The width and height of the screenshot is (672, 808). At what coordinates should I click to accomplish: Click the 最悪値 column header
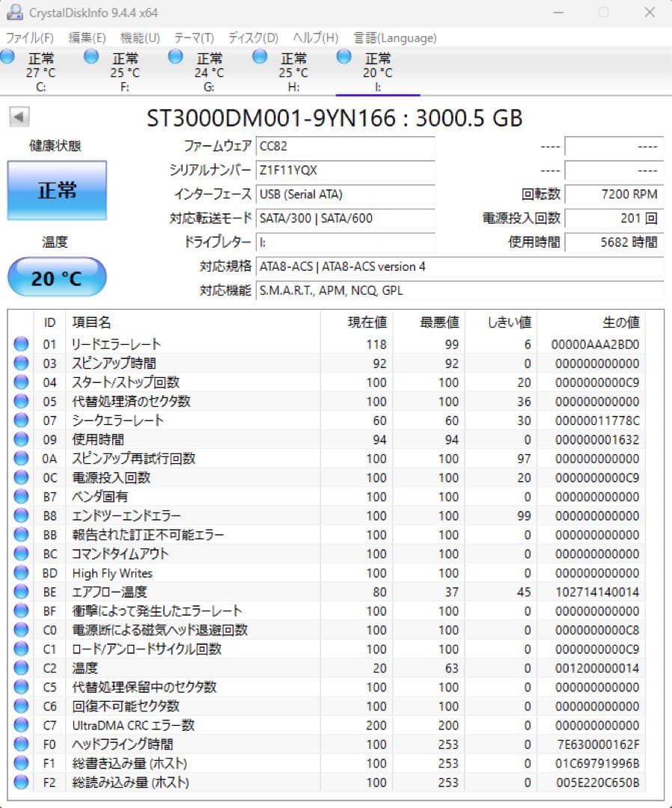click(x=428, y=322)
